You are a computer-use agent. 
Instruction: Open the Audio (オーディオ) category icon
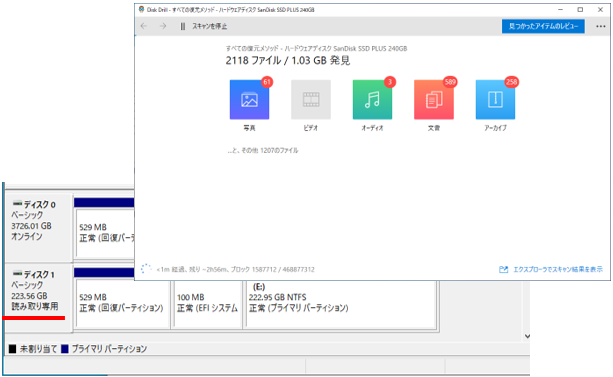(372, 100)
